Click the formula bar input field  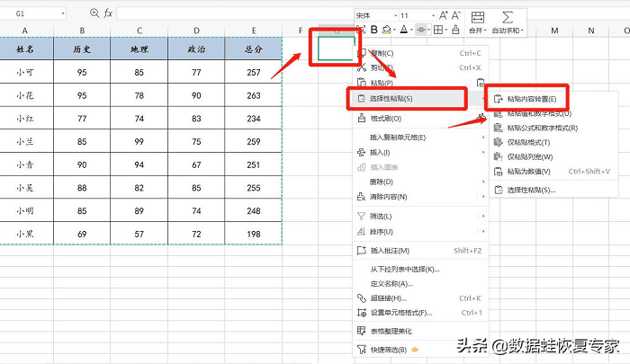[x=235, y=13]
